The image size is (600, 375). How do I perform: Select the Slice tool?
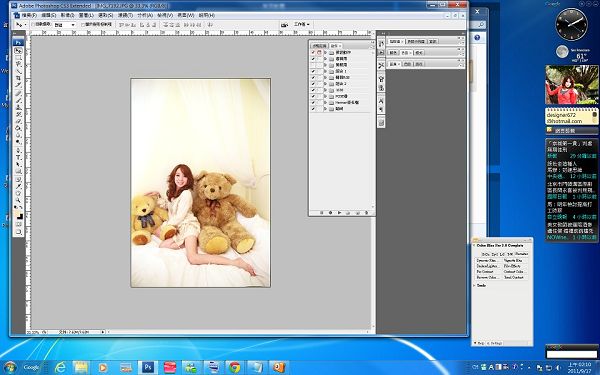tap(18, 86)
